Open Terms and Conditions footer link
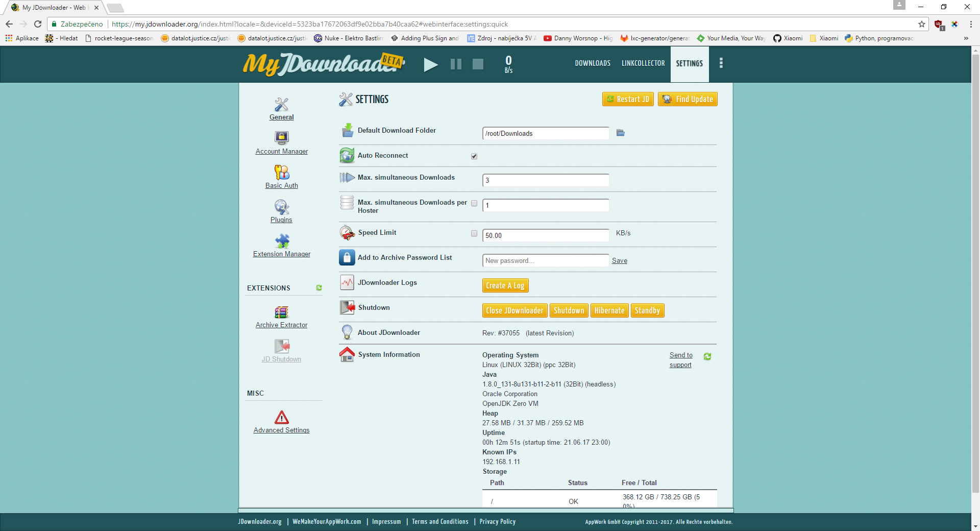980x531 pixels. point(440,521)
